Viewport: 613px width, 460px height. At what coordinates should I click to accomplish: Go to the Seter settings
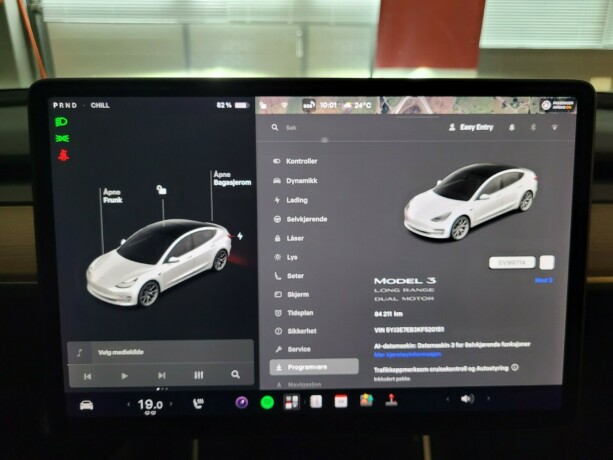click(289, 276)
